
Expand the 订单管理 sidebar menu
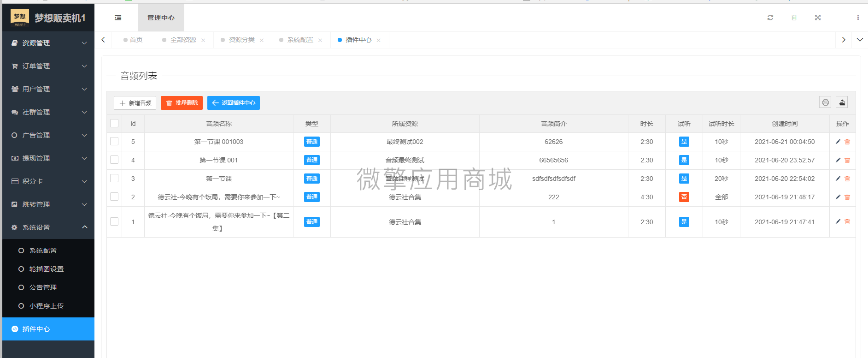48,66
